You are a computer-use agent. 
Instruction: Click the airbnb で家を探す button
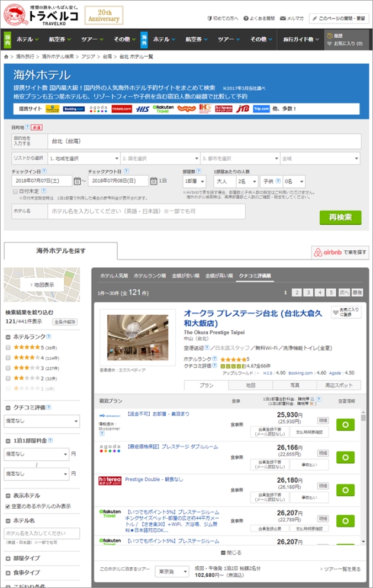[340, 253]
